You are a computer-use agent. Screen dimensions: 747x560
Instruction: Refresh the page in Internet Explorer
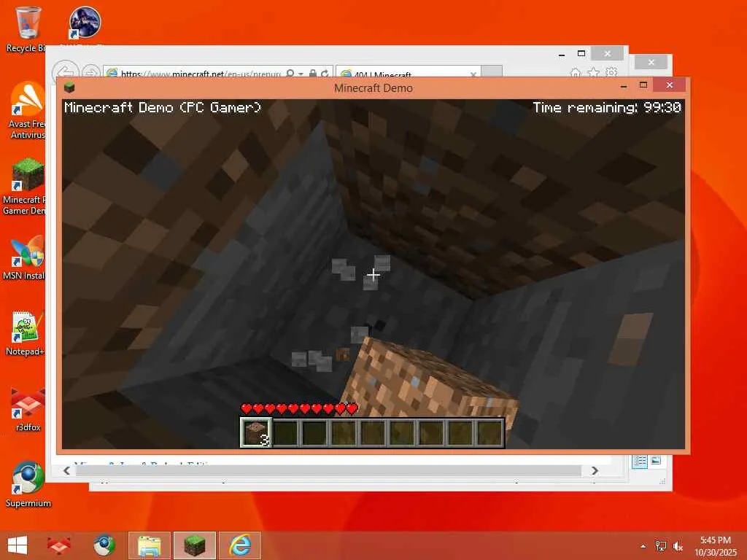click(x=325, y=74)
